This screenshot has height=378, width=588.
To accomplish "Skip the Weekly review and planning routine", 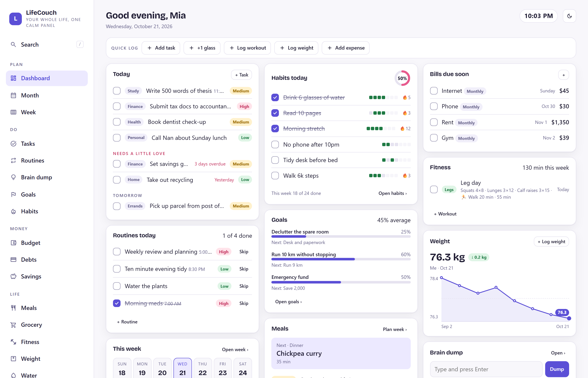I will 244,252.
